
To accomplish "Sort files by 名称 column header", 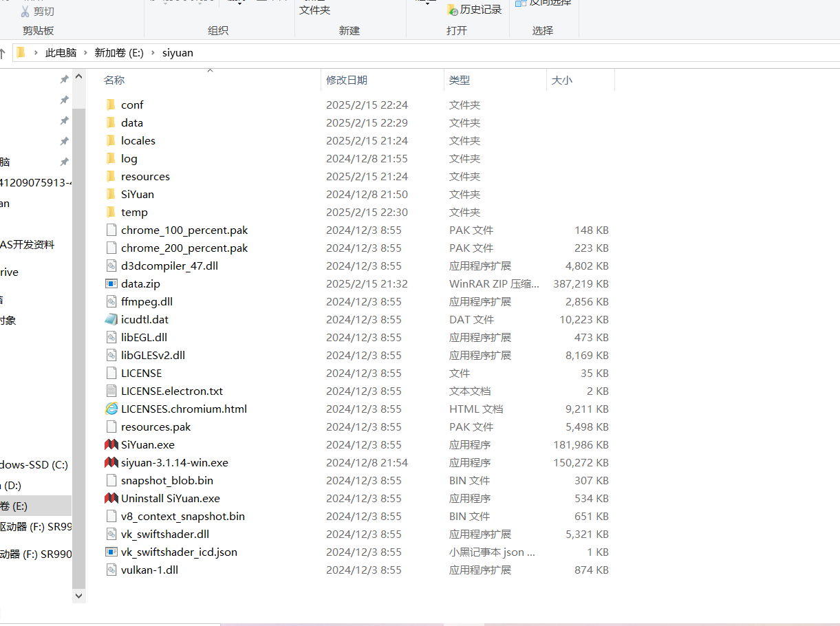I will click(114, 80).
